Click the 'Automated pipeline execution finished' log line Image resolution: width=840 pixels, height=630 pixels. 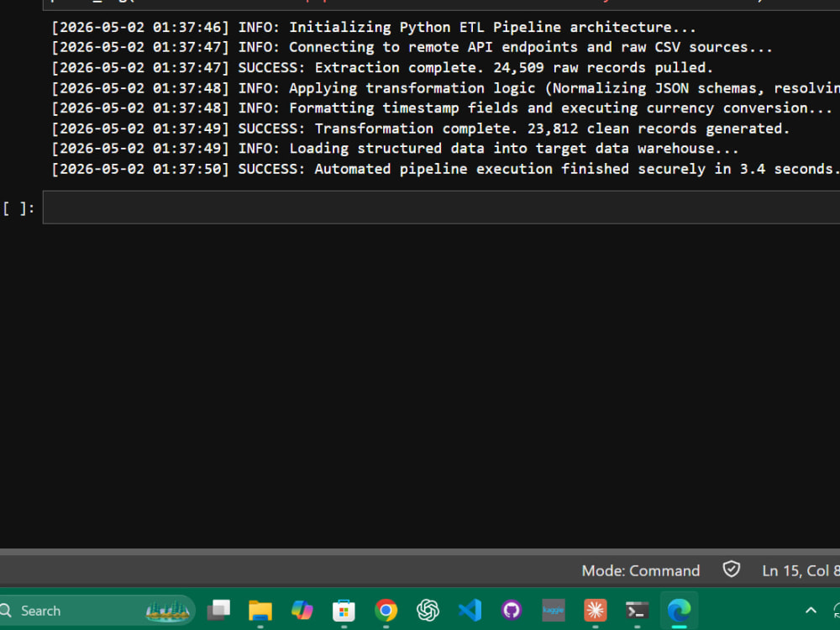(x=446, y=170)
